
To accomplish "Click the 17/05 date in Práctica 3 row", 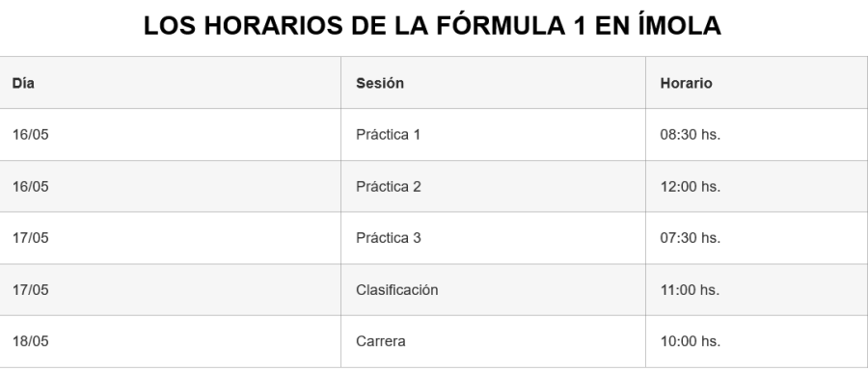I will [x=31, y=238].
